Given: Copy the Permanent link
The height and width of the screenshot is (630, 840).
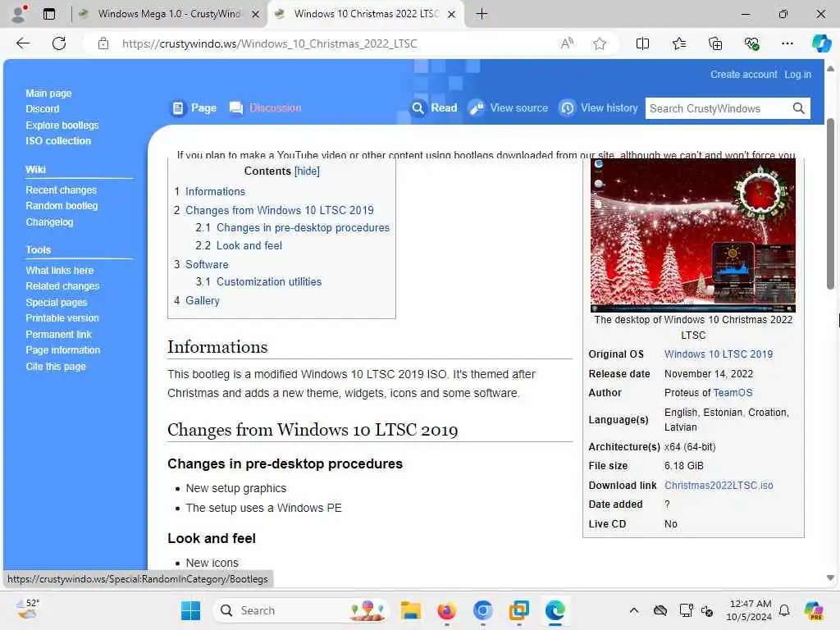Looking at the screenshot, I should (x=58, y=335).
